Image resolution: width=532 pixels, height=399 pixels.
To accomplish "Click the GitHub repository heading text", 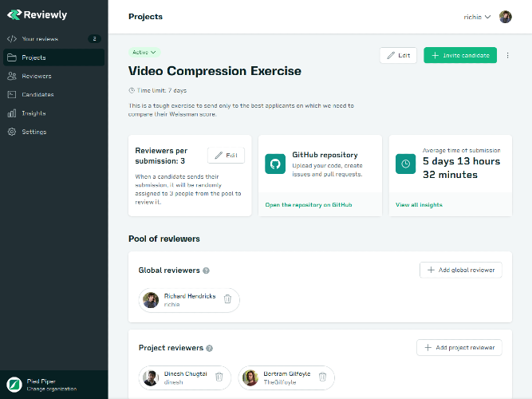I will point(325,155).
